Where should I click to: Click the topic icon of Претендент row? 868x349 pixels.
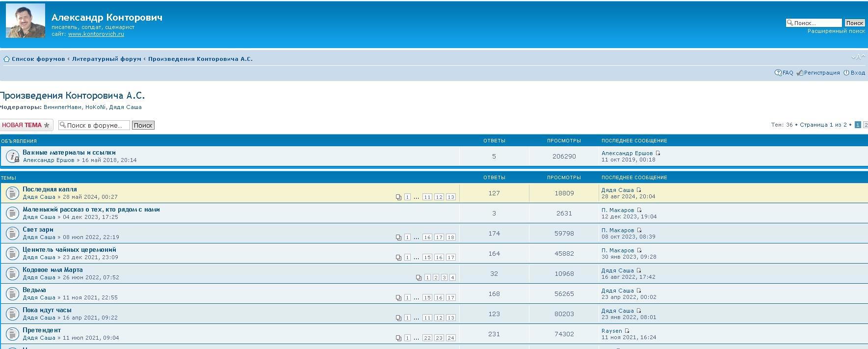(x=12, y=334)
